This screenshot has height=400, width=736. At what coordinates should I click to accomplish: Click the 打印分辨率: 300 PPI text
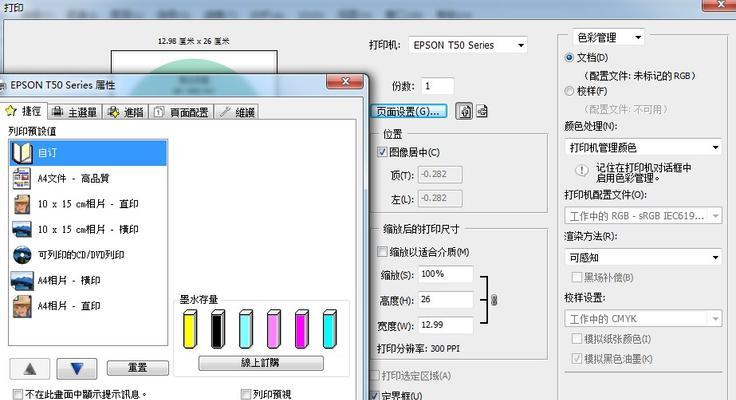click(x=419, y=349)
